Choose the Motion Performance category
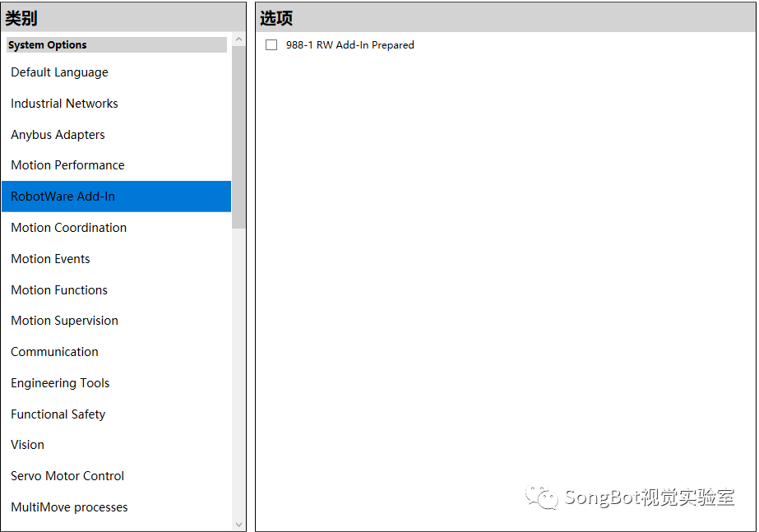This screenshot has height=532, width=759. 117,165
